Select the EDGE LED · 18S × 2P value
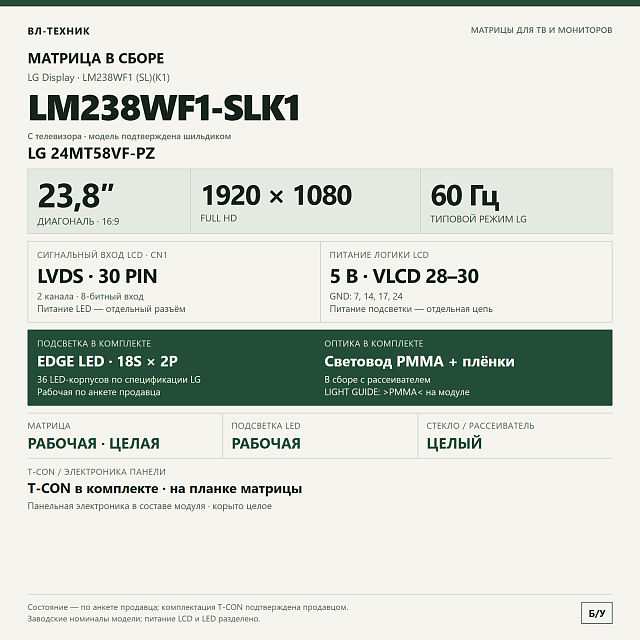Viewport: 640px width, 640px height. click(x=107, y=362)
